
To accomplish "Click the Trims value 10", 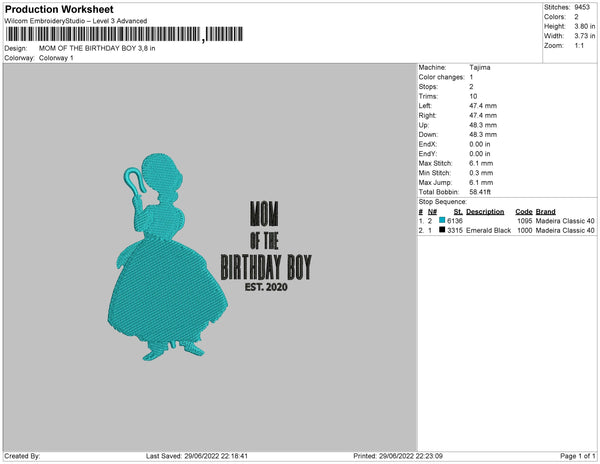I will coord(473,96).
